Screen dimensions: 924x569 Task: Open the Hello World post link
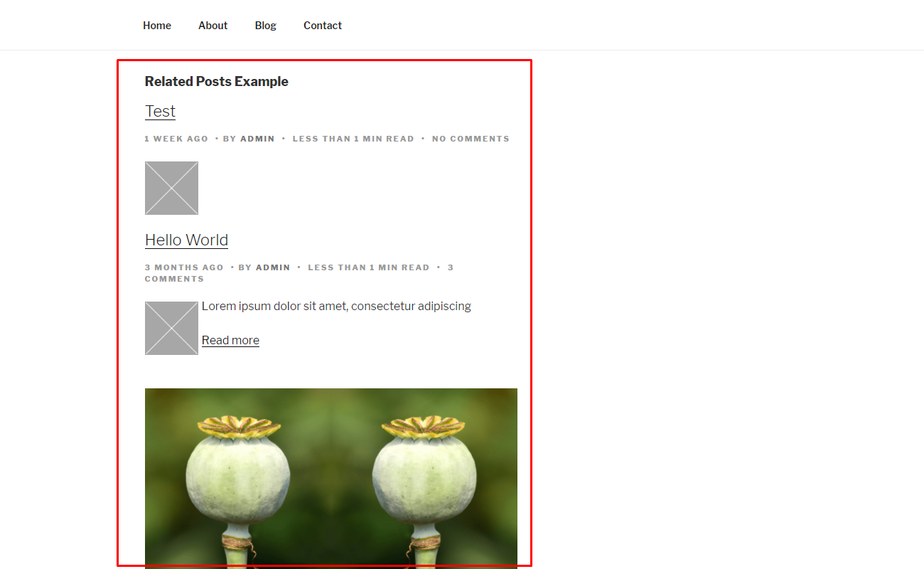coord(186,240)
